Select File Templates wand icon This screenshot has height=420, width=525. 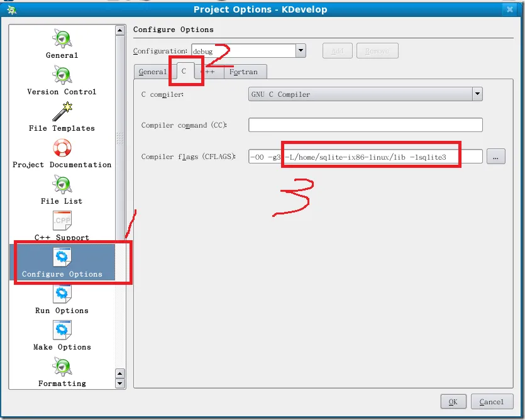coord(62,111)
